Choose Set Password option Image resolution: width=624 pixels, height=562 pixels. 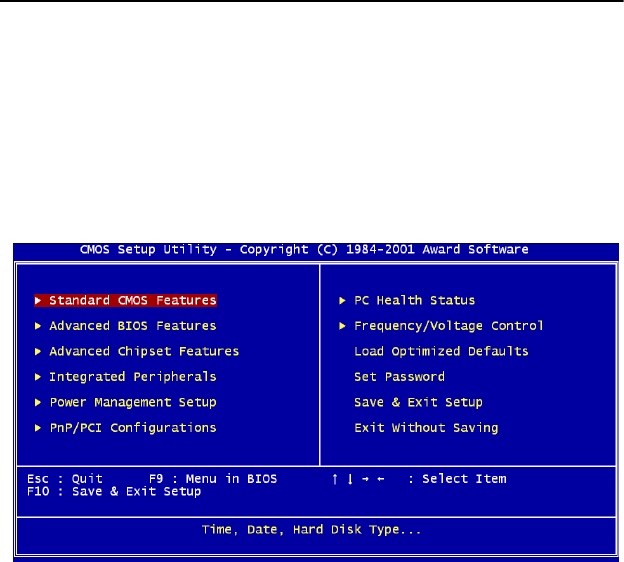coord(400,377)
